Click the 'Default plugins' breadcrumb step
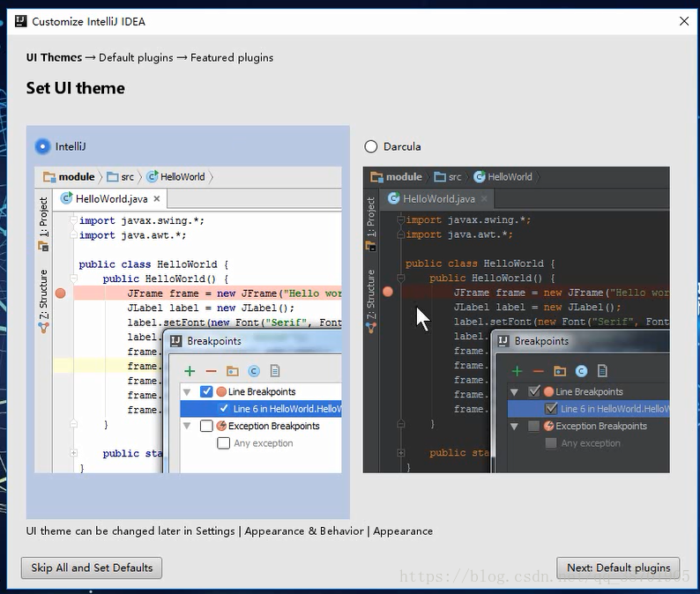Screen dimensions: 700x594 (136, 57)
